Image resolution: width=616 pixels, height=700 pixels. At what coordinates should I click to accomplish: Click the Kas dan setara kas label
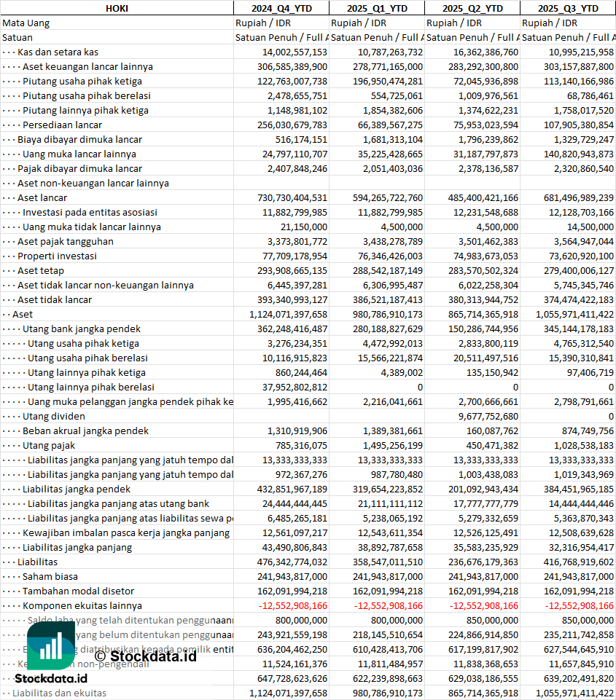[58, 52]
